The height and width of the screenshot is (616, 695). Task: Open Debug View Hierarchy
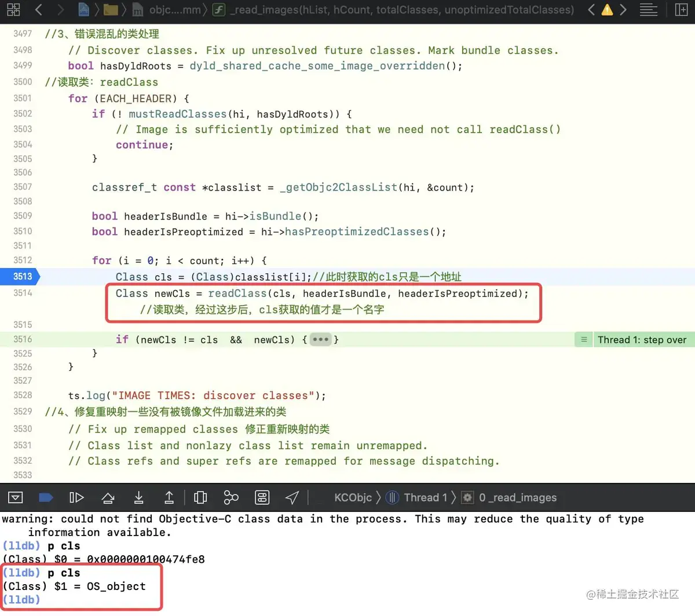[200, 497]
